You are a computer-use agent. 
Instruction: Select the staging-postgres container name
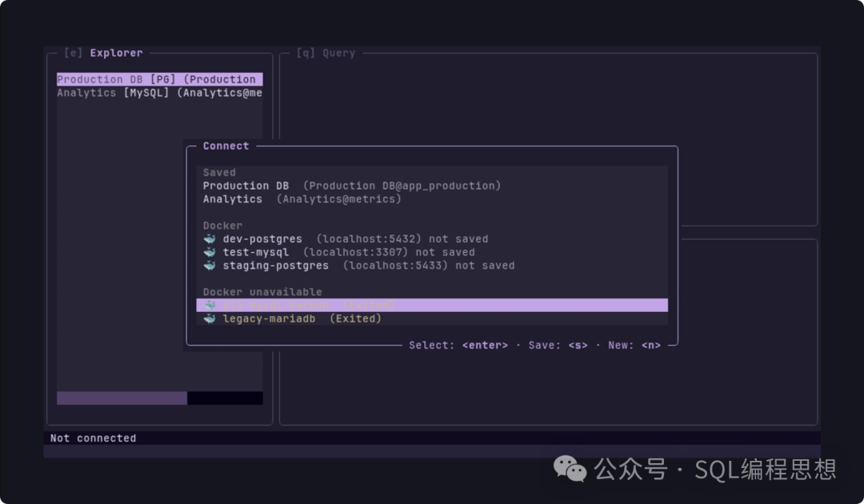[275, 266]
